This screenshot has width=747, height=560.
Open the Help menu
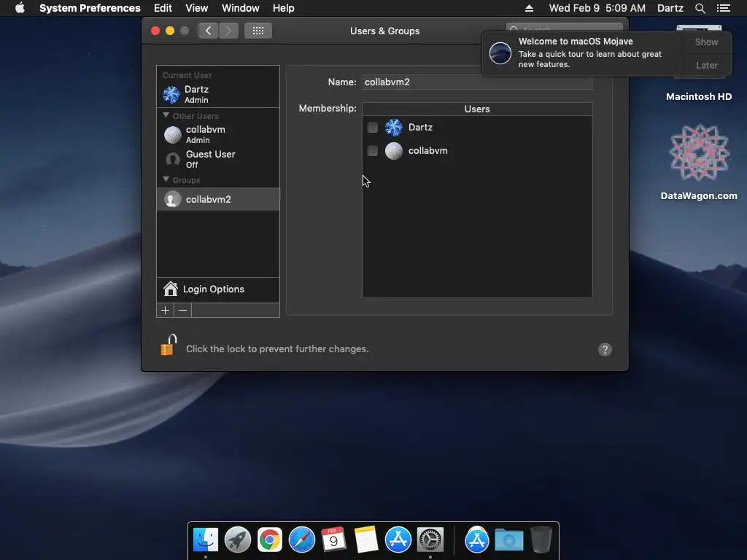coord(284,8)
